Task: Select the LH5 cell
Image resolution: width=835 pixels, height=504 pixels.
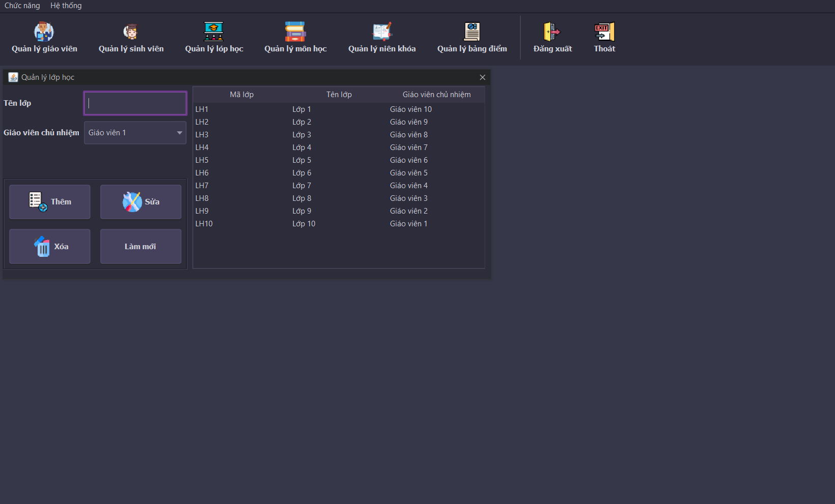Action: (x=242, y=160)
